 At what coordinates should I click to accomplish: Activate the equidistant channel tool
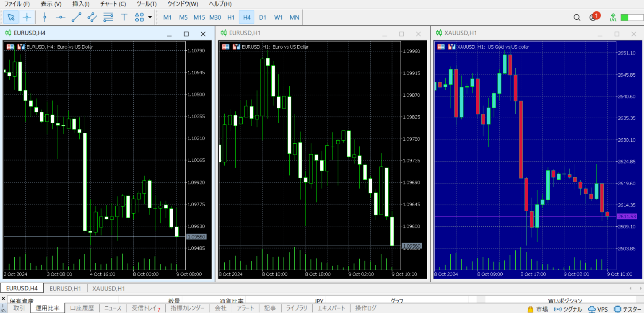point(92,17)
